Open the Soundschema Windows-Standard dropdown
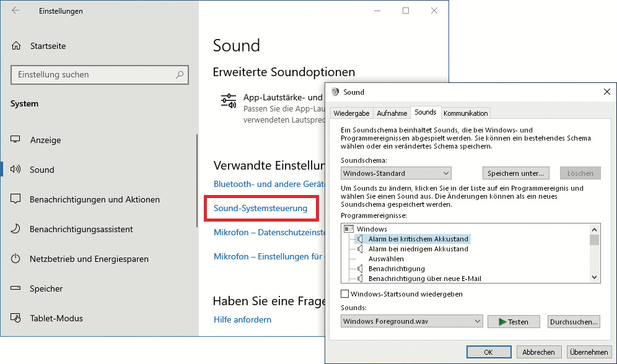The height and width of the screenshot is (364, 617). click(396, 173)
